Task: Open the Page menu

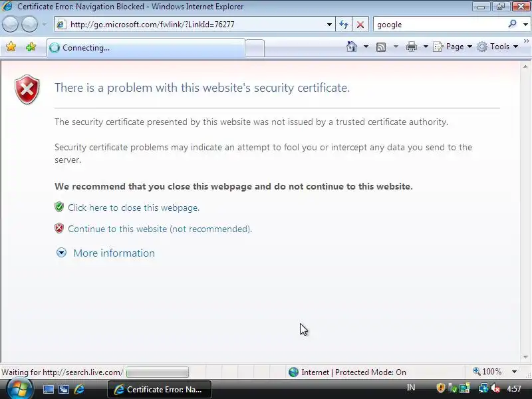Action: pos(453,47)
